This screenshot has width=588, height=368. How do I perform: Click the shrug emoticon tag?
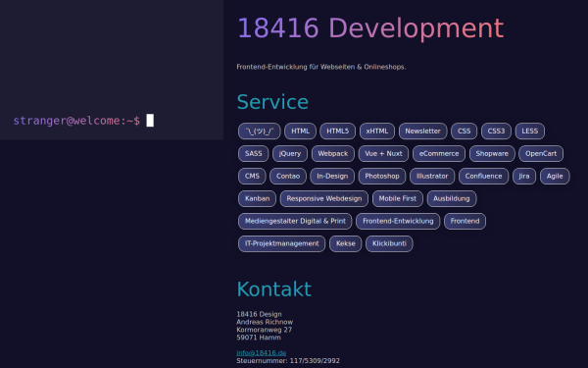259,131
